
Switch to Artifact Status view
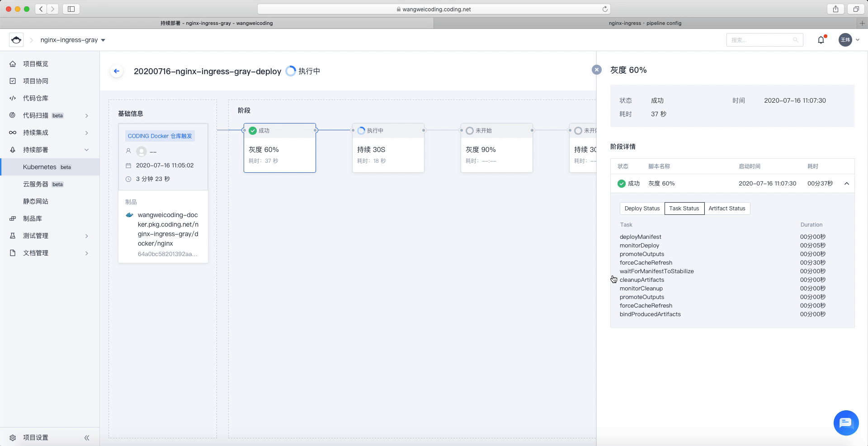click(727, 209)
